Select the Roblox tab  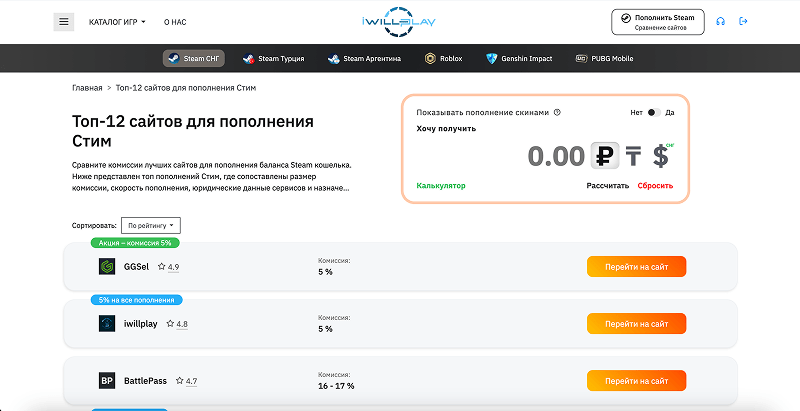tap(443, 59)
